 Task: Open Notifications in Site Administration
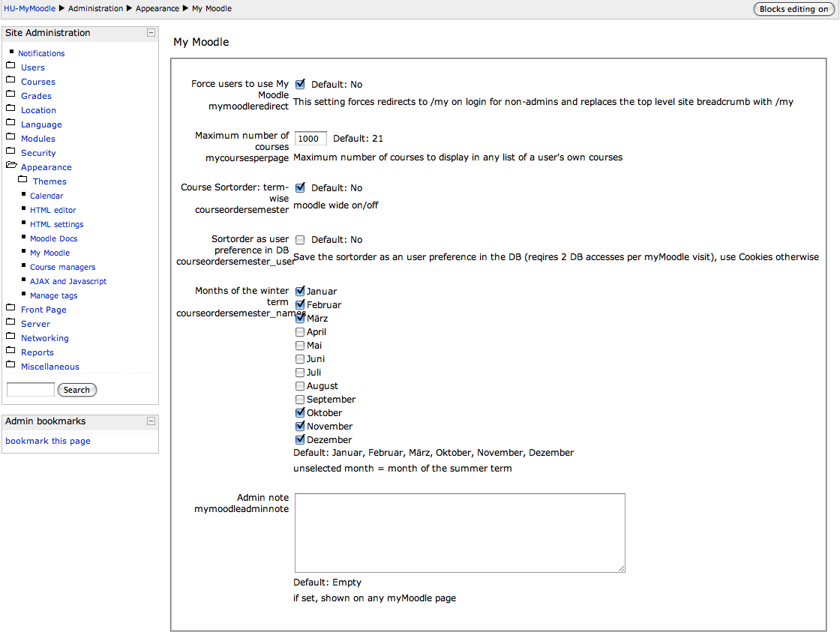(41, 53)
